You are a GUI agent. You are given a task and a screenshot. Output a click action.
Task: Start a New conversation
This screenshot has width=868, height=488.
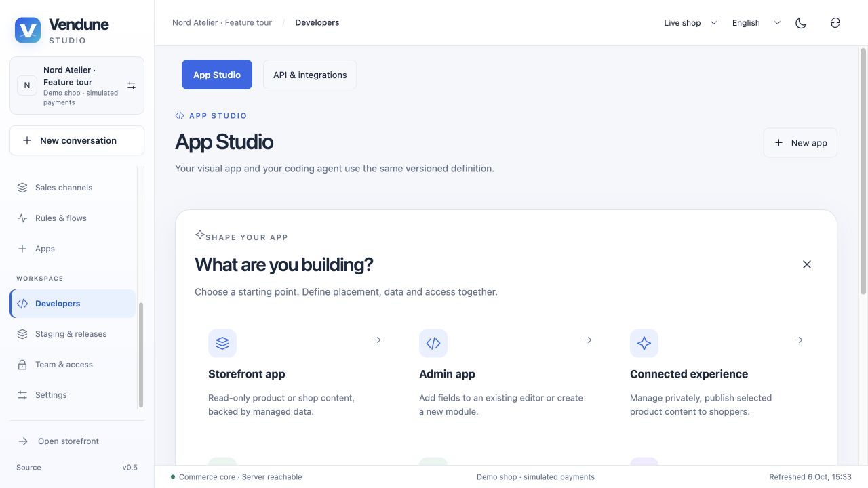(77, 140)
